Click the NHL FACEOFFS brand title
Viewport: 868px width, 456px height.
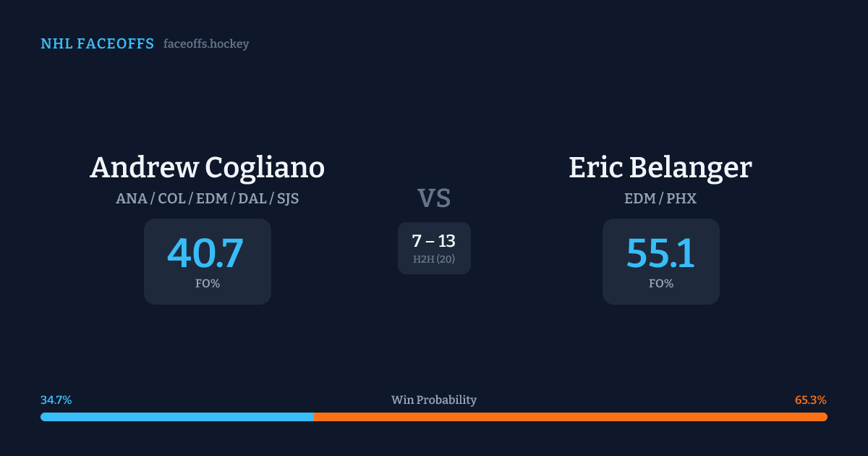tap(97, 44)
